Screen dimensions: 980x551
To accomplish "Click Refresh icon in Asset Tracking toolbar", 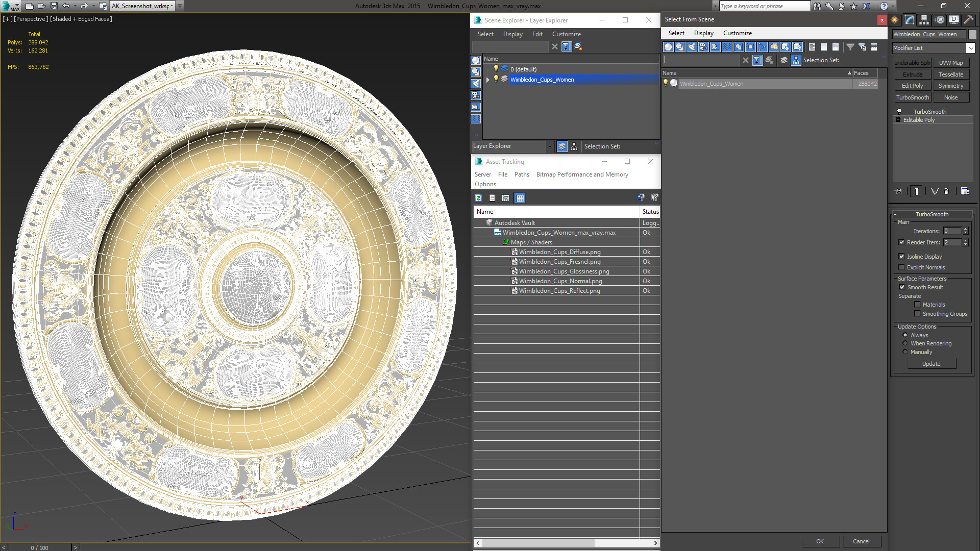I will click(x=478, y=198).
